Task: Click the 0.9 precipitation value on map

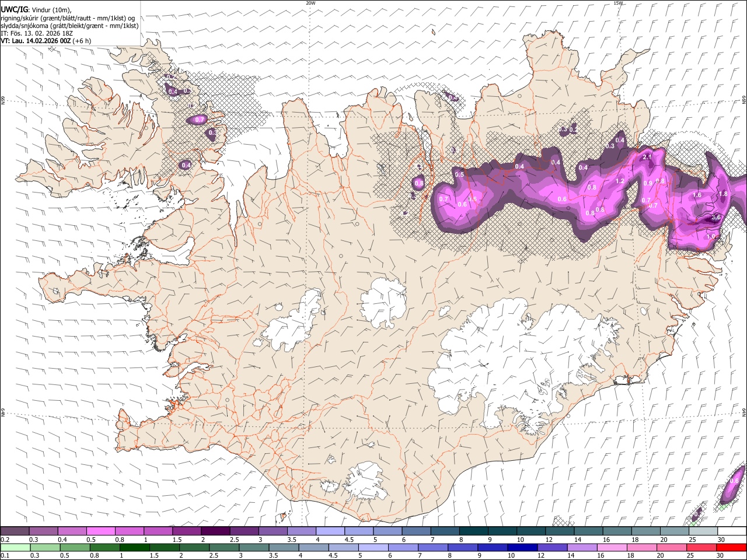Action: [x=648, y=183]
